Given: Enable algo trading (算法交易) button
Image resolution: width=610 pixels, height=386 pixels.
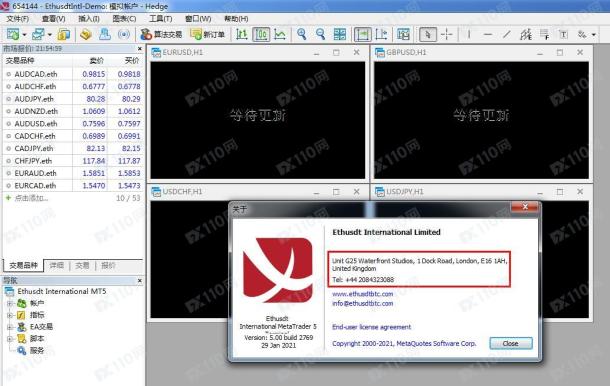Looking at the screenshot, I should click(161, 35).
